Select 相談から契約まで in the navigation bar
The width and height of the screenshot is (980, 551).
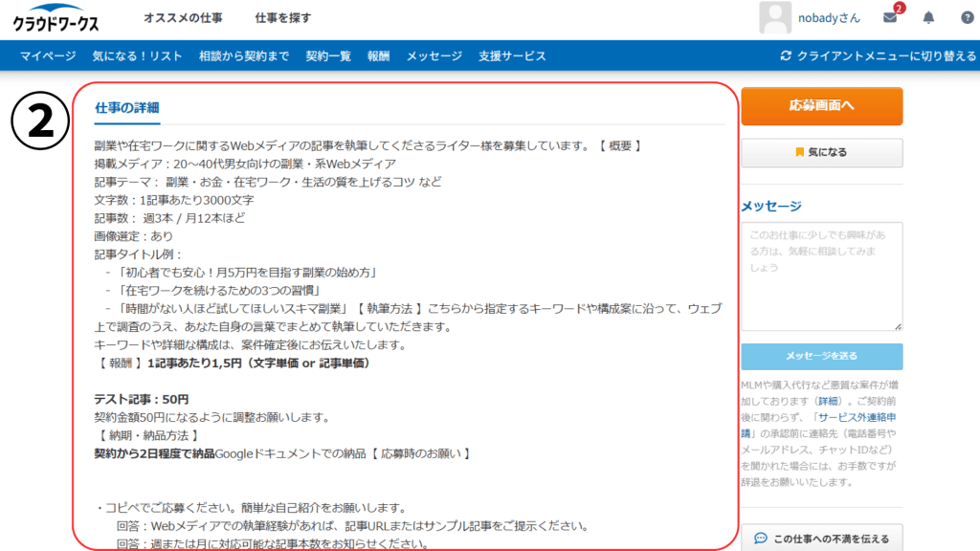point(244,56)
